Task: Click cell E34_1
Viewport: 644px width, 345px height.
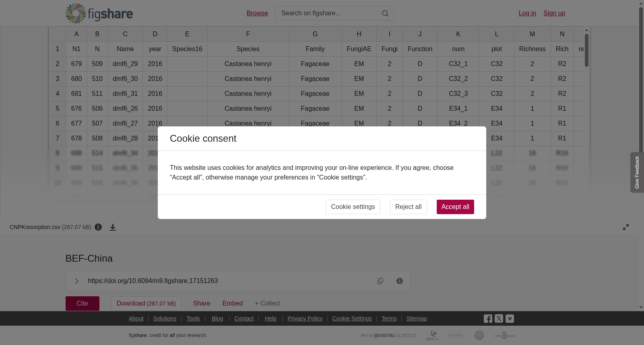Action: click(458, 109)
